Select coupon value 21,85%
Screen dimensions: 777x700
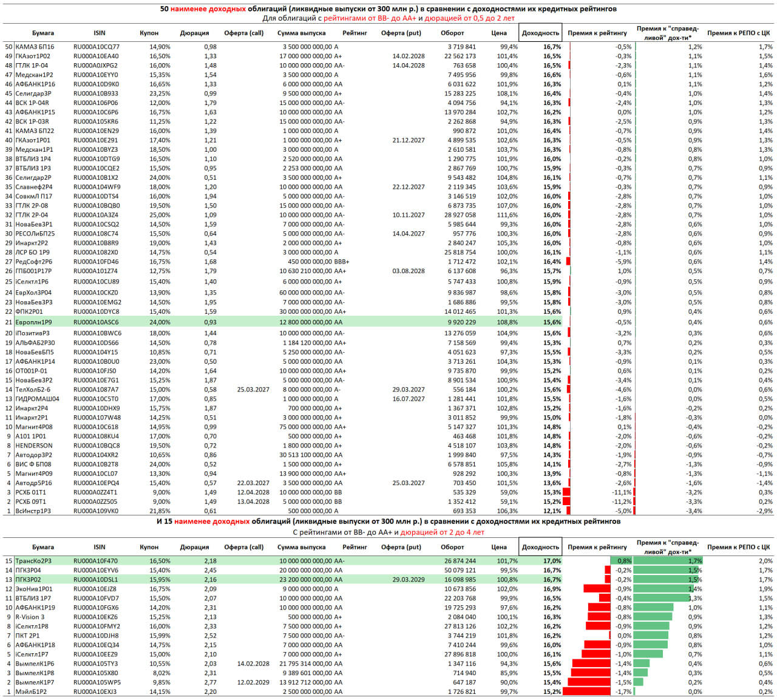tap(160, 511)
